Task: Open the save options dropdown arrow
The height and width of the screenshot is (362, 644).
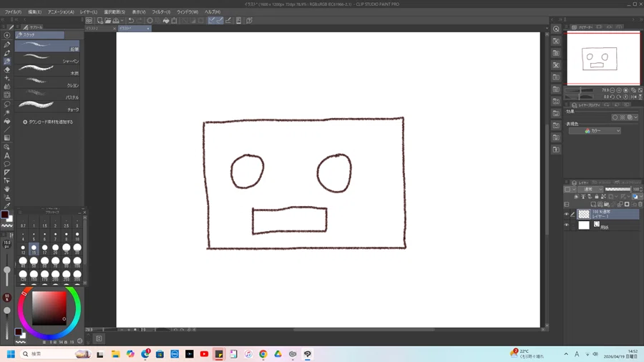Action: pos(122,21)
